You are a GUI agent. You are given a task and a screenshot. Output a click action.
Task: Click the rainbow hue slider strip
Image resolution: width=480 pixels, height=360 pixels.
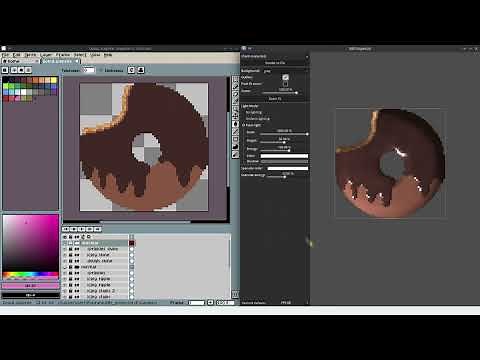[30, 275]
